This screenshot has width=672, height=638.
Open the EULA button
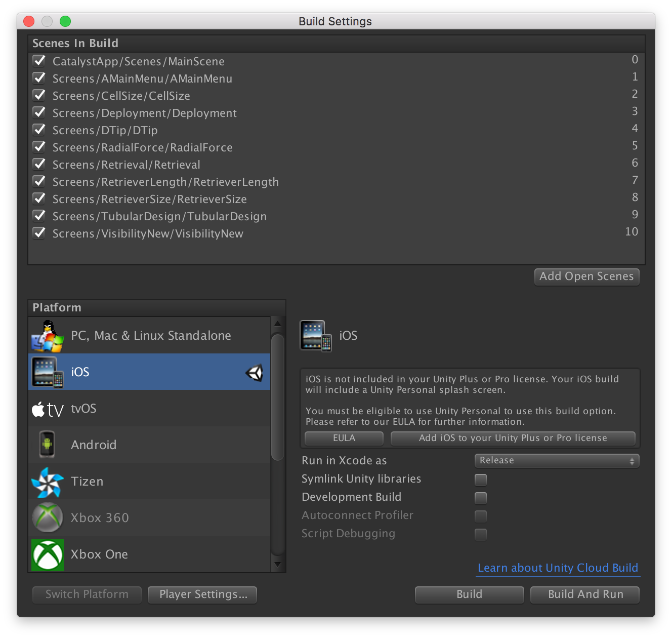tap(344, 438)
